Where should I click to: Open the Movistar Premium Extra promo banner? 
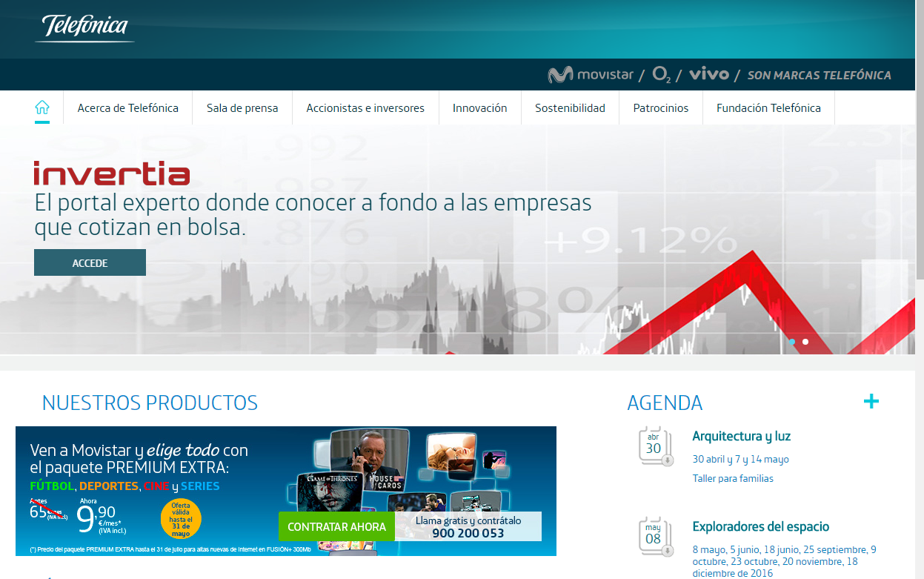pyautogui.click(x=286, y=491)
